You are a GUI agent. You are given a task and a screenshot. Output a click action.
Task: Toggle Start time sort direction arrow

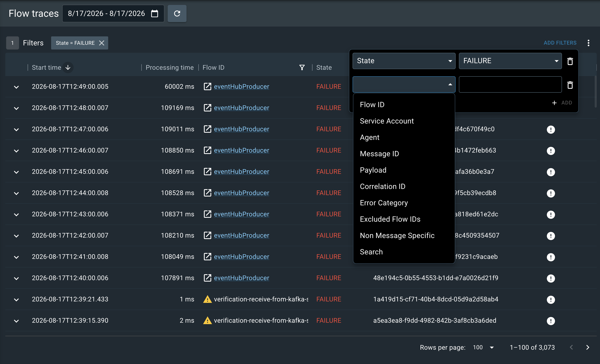tap(68, 67)
